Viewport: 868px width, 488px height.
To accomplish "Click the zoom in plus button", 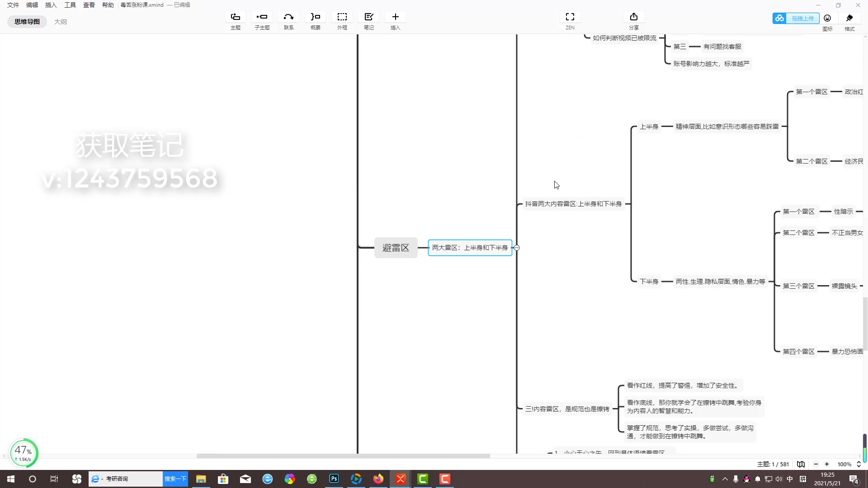I will [827, 464].
